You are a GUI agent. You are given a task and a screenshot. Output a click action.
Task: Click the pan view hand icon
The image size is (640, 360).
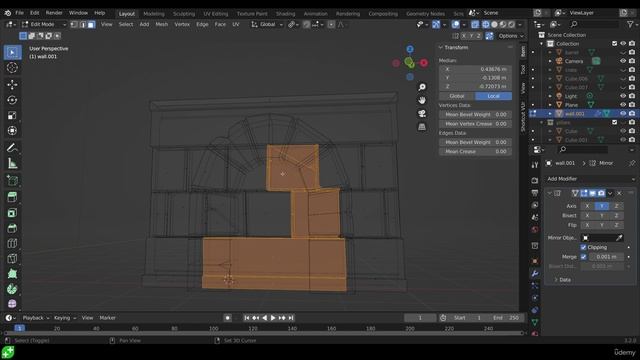click(x=422, y=100)
